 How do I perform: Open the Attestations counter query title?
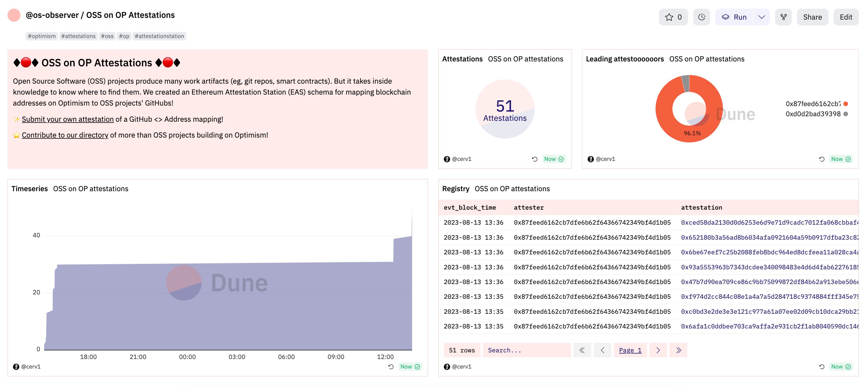[x=462, y=59]
